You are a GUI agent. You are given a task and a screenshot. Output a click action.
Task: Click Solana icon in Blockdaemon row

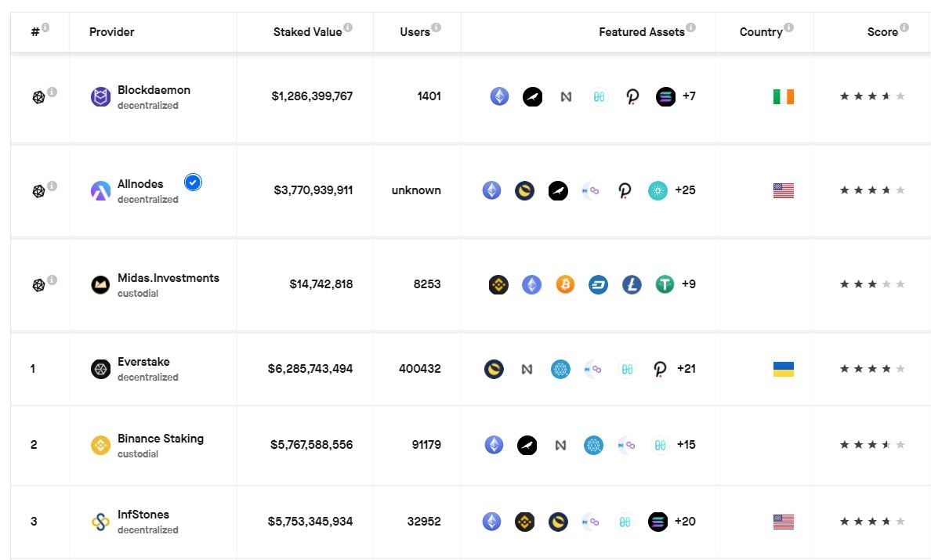665,96
